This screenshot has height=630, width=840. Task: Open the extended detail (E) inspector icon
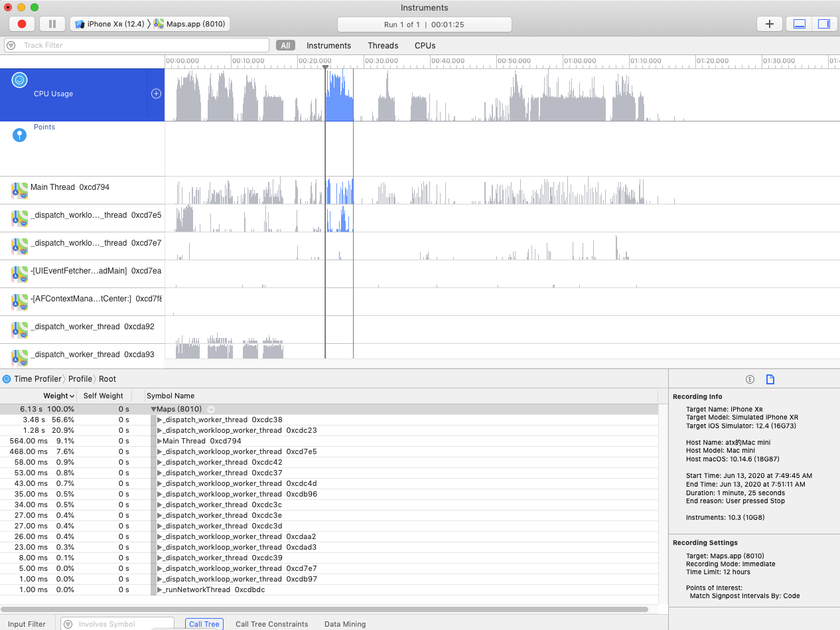point(750,380)
